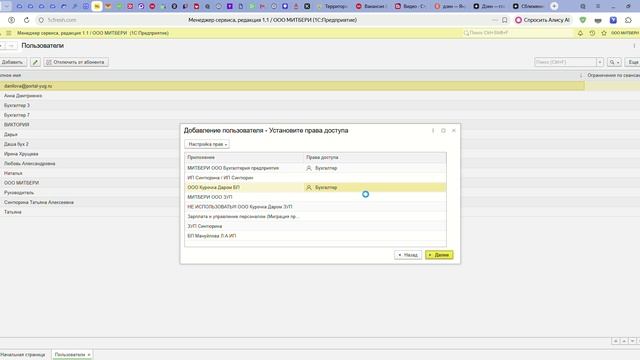Switch to the Территория browser tab
640x360 pixels.
tap(332, 6)
